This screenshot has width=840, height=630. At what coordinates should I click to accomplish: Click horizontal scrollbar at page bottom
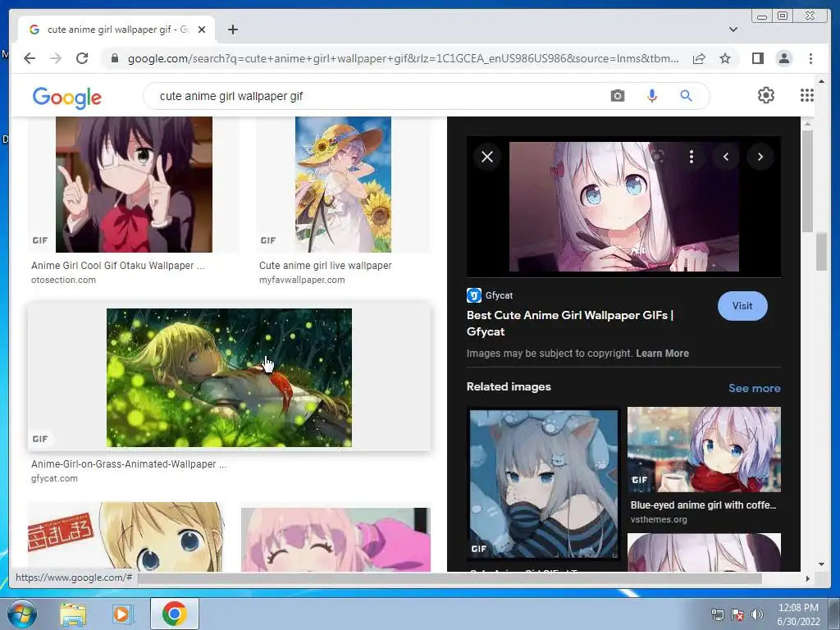click(450, 578)
